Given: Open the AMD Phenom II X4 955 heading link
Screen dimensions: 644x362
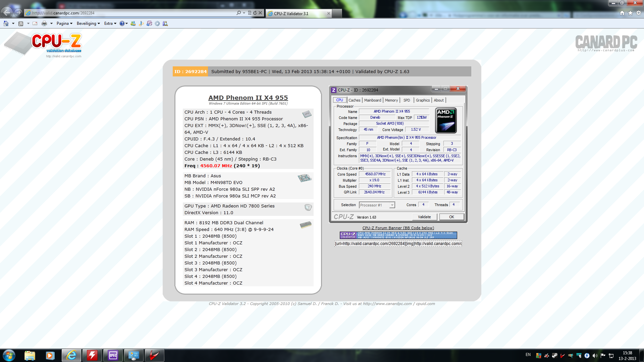Looking at the screenshot, I should [x=248, y=98].
